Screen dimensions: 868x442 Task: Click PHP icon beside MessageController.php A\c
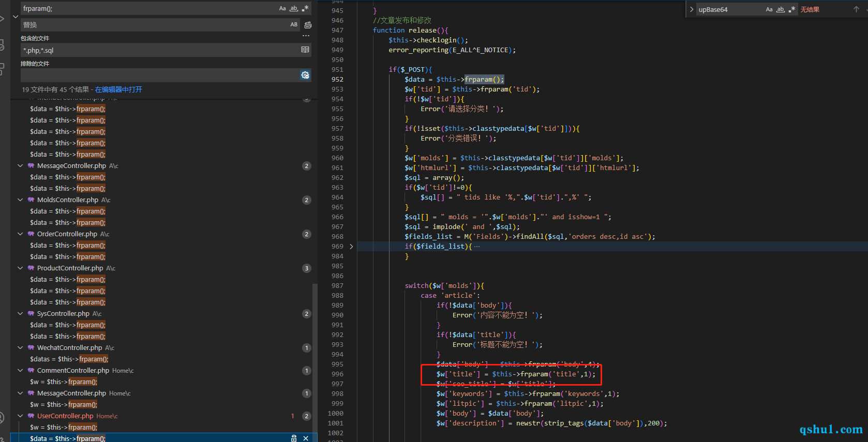(x=31, y=166)
